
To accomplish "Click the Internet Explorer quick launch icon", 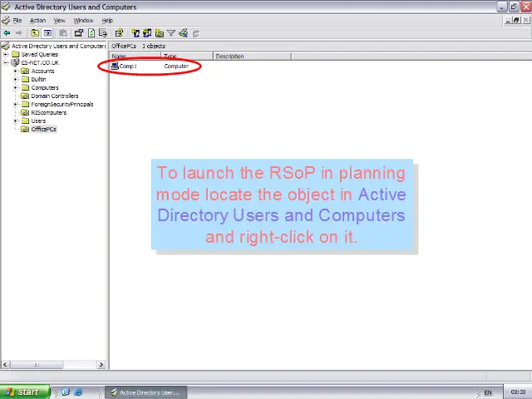I will 78,392.
